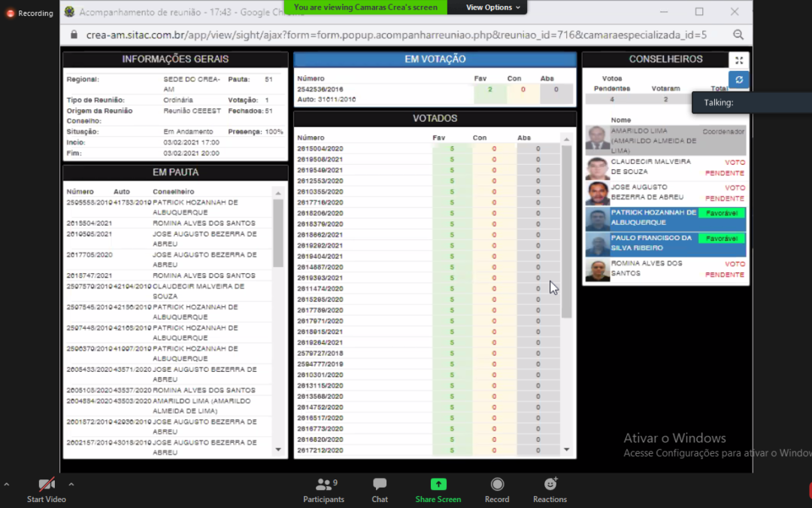The height and width of the screenshot is (508, 812).
Task: Click Con column header in Votados table
Action: tap(480, 138)
